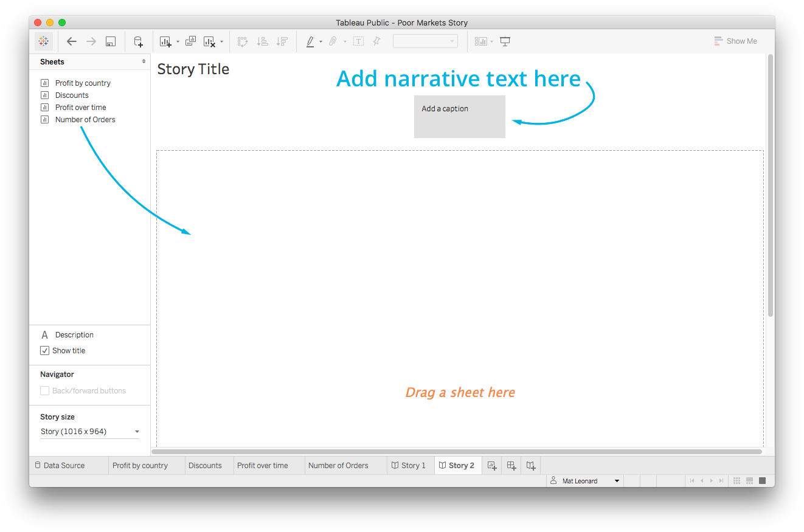Click the new story icon in tab bar
Image resolution: width=804 pixels, height=532 pixels.
point(531,466)
